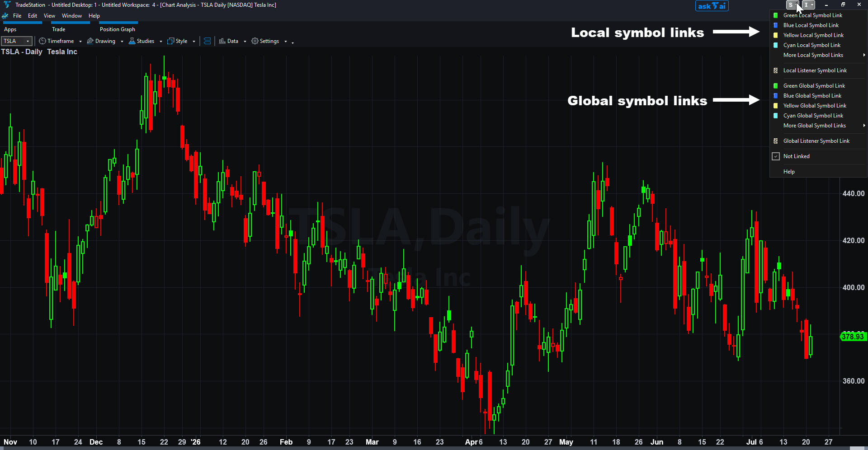Image resolution: width=868 pixels, height=450 pixels.
Task: Expand the Drawing dropdown arrow
Action: point(122,42)
